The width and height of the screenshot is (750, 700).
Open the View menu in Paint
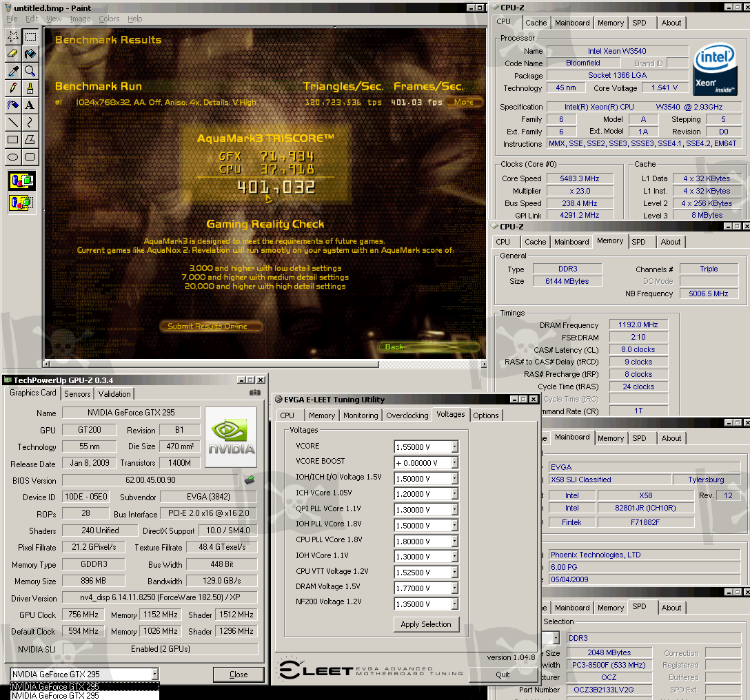[54, 19]
